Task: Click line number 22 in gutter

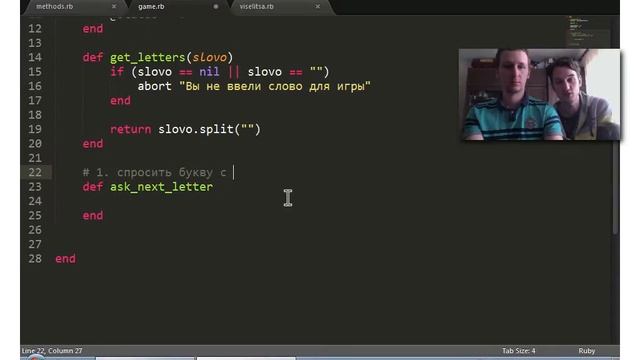Action: tap(35, 172)
